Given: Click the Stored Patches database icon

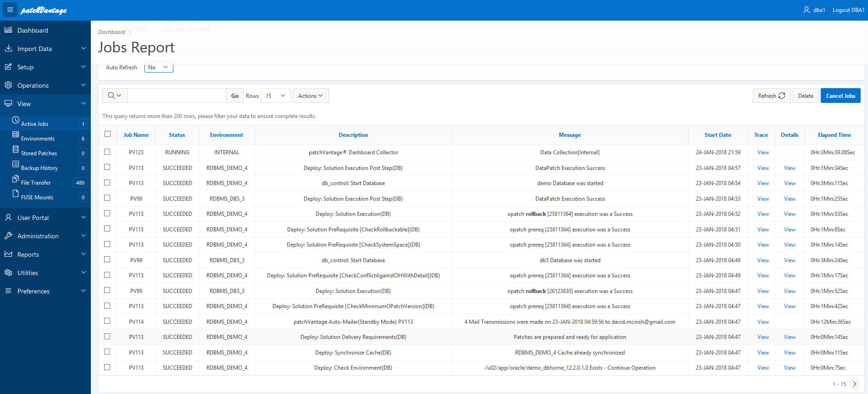Looking at the screenshot, I should (x=16, y=149).
